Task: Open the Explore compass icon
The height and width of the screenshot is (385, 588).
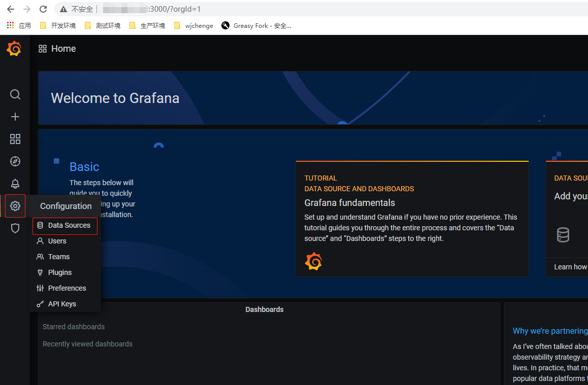Action: pyautogui.click(x=15, y=161)
